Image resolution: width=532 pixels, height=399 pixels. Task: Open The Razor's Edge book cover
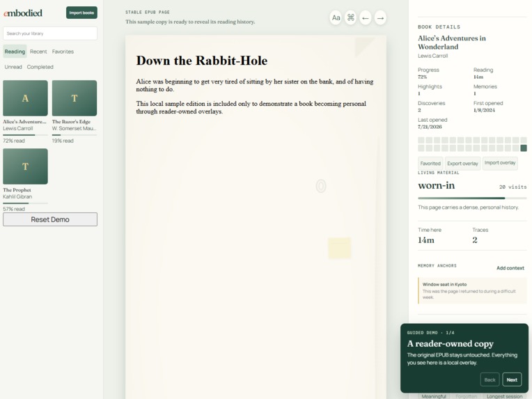coord(75,98)
